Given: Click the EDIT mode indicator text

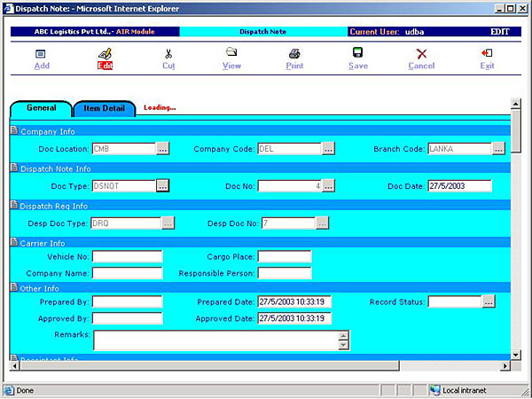Looking at the screenshot, I should pyautogui.click(x=500, y=32).
